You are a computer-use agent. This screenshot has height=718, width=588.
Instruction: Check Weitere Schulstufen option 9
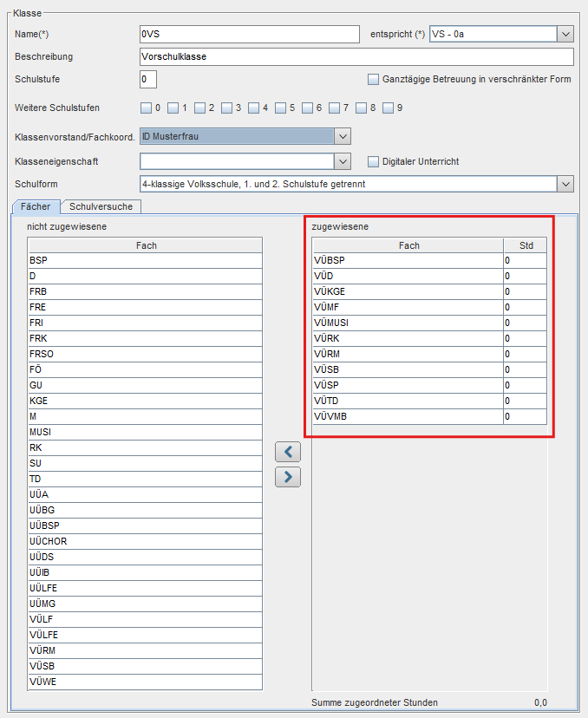click(x=388, y=108)
